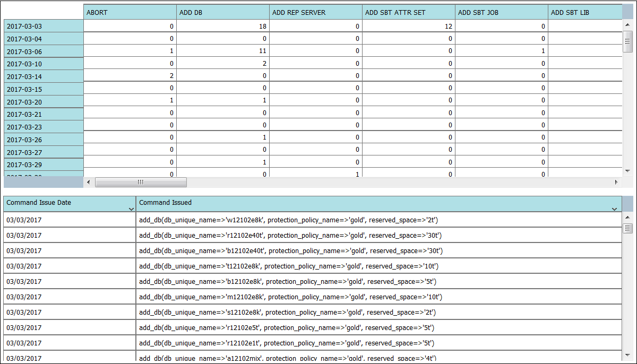Image resolution: width=637 pixels, height=364 pixels.
Task: Select the add_db command for 'r12102e5t'
Action: coord(379,327)
